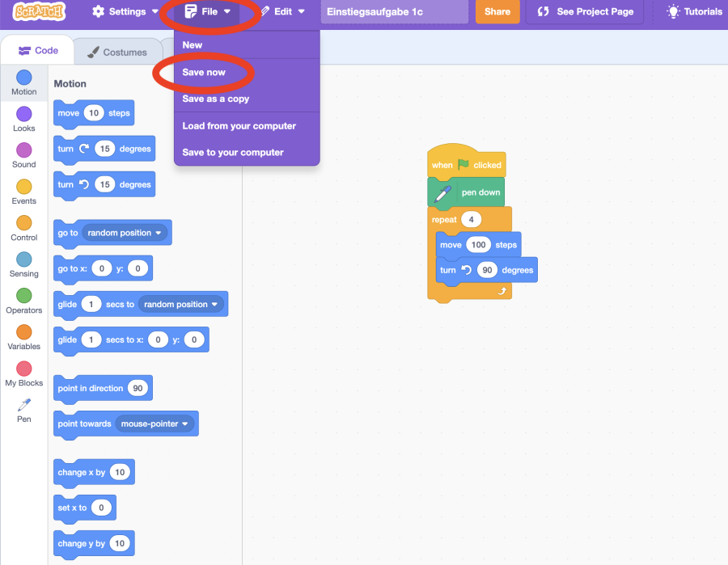Open the Settings dropdown menu
Viewport: 728px width, 565px height.
[125, 11]
